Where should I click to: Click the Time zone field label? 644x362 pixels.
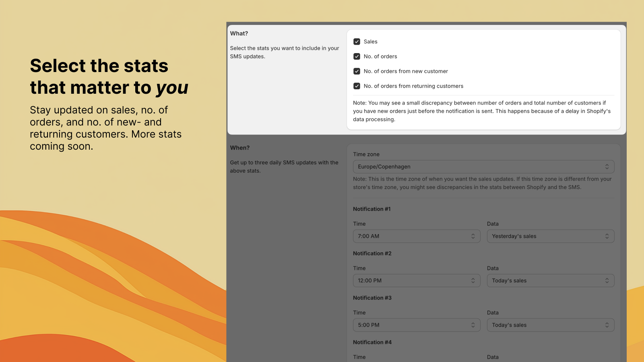pyautogui.click(x=366, y=154)
